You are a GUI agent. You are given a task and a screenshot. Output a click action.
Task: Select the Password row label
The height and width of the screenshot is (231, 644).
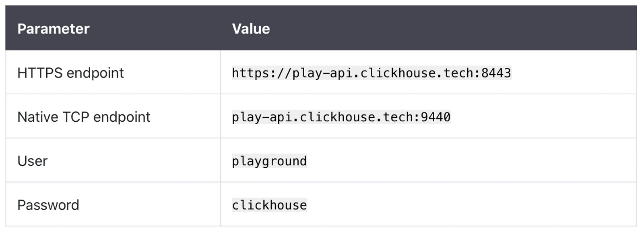click(x=48, y=205)
